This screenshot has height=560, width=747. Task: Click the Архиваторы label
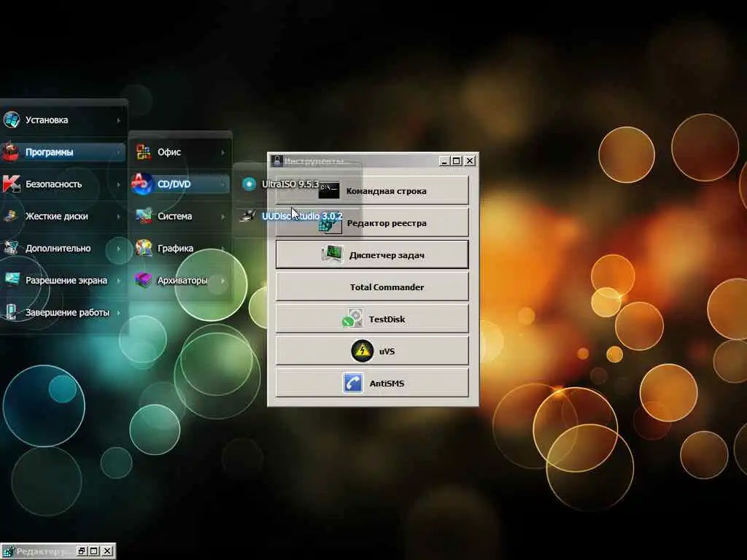coord(182,280)
